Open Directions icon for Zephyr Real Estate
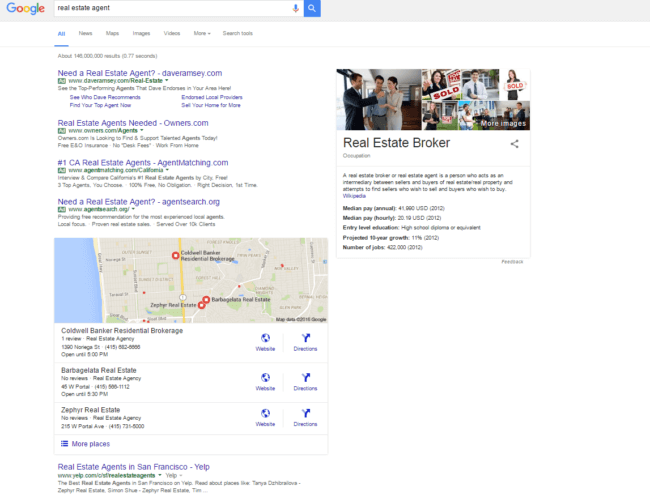The height and width of the screenshot is (503, 650). tap(306, 413)
